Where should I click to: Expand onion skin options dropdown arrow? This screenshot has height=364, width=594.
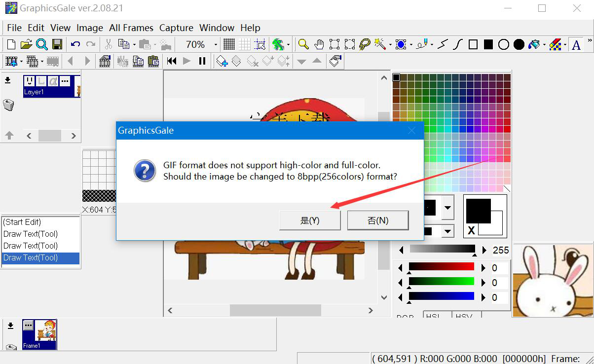tap(288, 45)
